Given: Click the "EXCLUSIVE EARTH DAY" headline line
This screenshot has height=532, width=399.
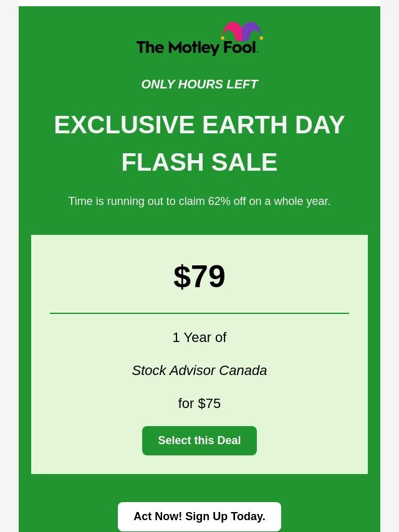Looking at the screenshot, I should [x=199, y=125].
